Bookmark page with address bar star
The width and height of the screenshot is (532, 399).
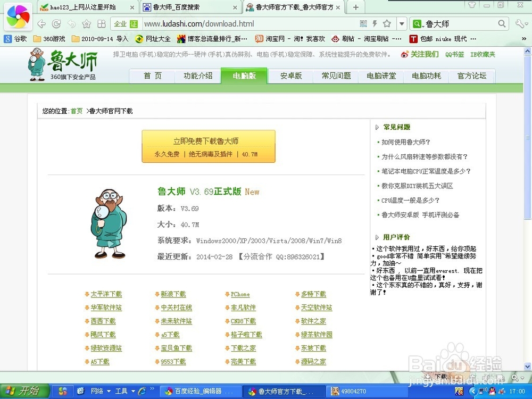(x=387, y=23)
